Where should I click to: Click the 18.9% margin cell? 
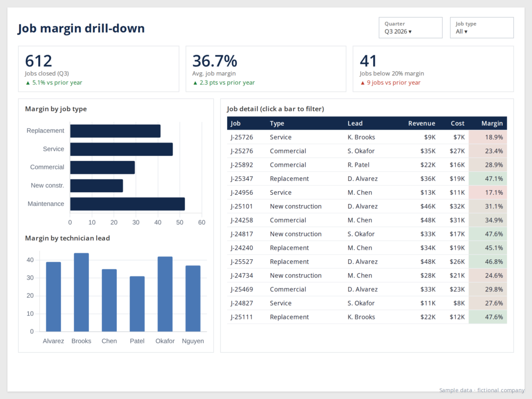[x=488, y=137]
